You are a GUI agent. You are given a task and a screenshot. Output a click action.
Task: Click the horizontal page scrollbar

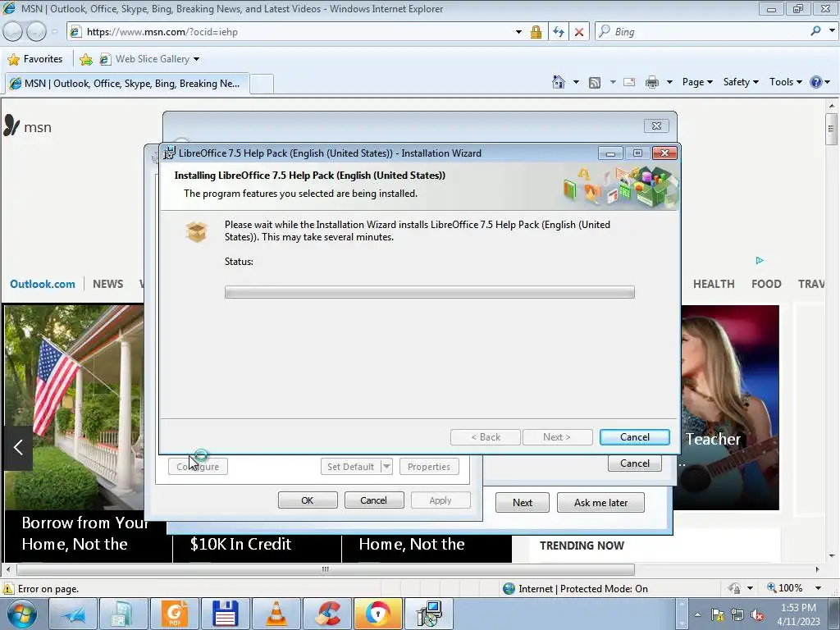tap(325, 569)
